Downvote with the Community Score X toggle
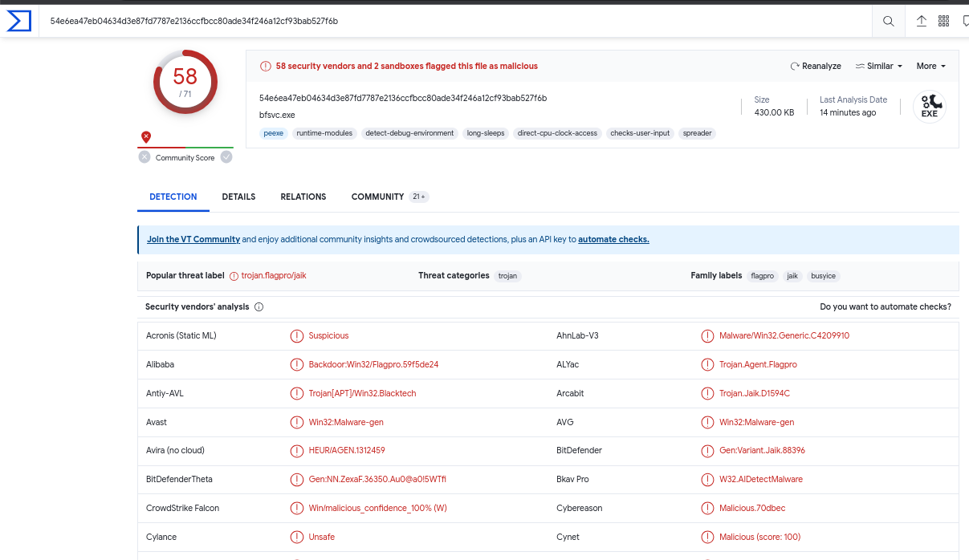The width and height of the screenshot is (969, 560). coord(144,157)
